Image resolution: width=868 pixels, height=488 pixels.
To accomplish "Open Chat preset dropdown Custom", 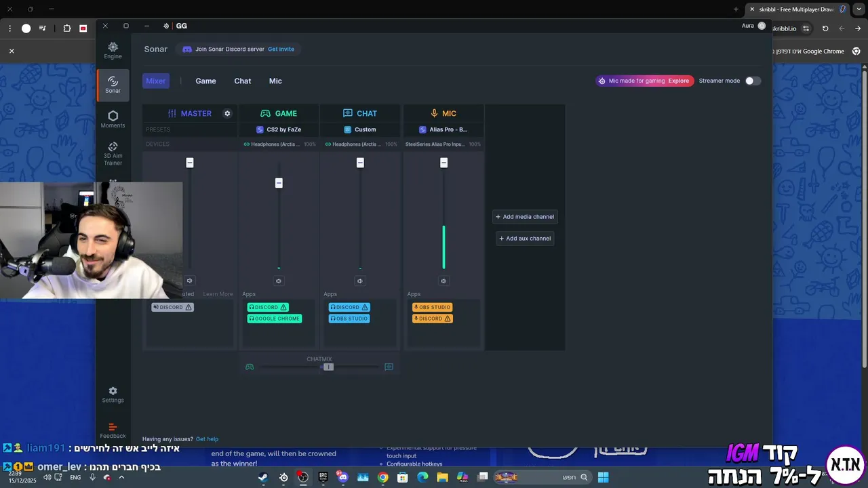I will point(360,129).
